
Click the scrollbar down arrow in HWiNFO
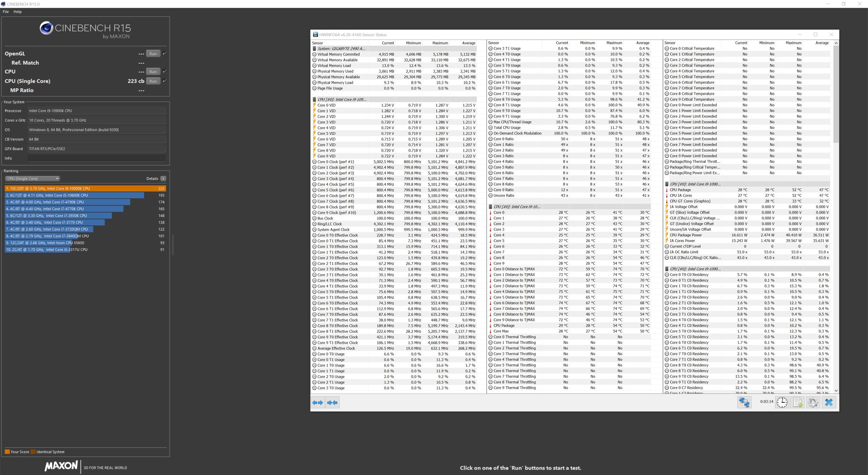(836, 390)
